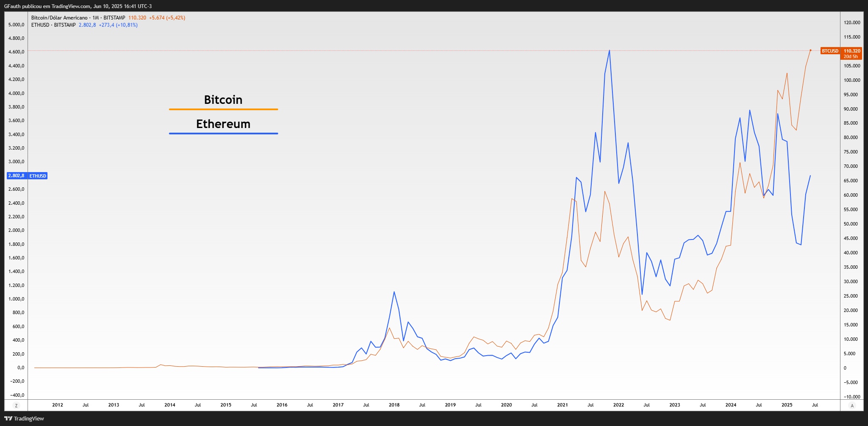Viewport: 868px width, 426px height.
Task: Click the 120.000 level on right scale
Action: [852, 22]
